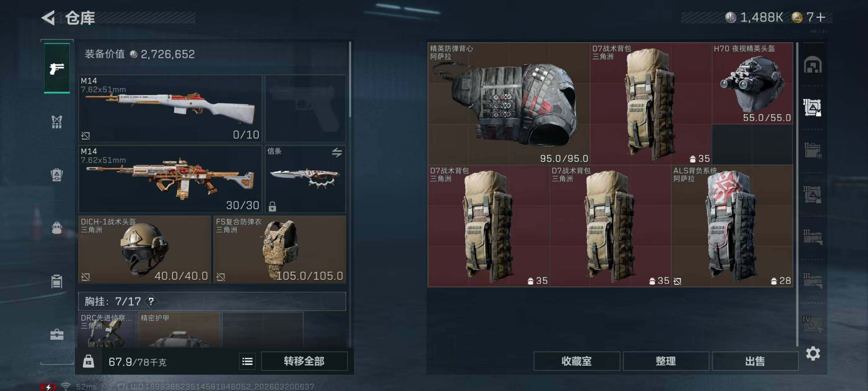Select the arched stash icon on right panel
868x391 pixels.
(x=813, y=65)
